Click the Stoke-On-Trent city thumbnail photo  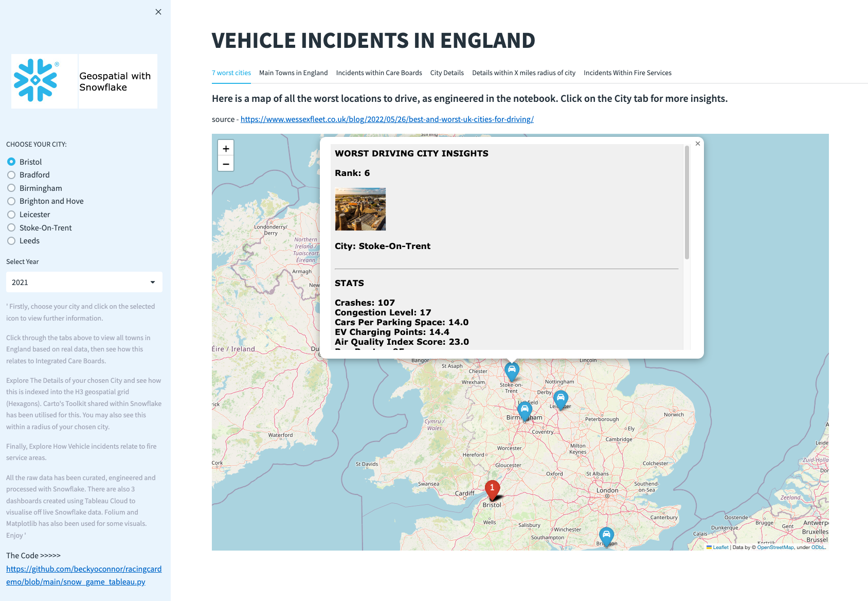pyautogui.click(x=360, y=209)
